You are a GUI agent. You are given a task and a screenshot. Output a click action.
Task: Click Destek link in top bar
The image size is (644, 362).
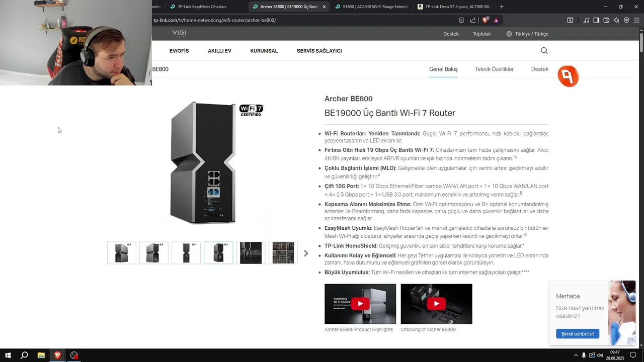point(451,34)
